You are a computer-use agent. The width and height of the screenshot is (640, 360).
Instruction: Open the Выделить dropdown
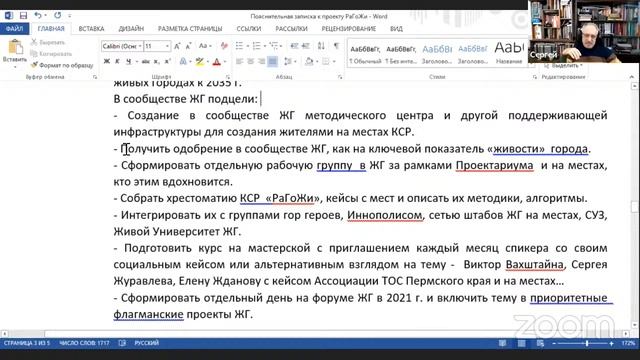[x=564, y=65]
